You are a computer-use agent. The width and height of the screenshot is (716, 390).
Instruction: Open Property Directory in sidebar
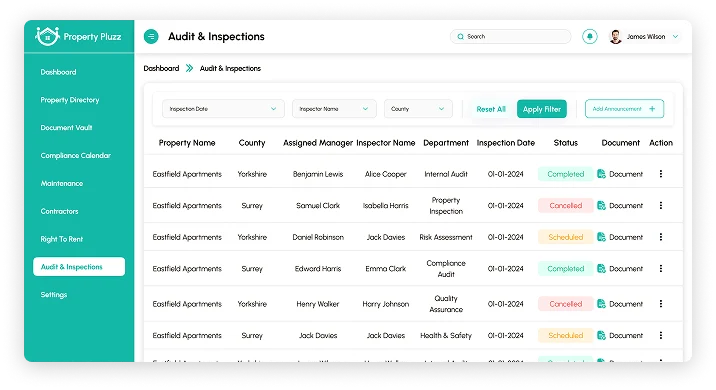[70, 100]
